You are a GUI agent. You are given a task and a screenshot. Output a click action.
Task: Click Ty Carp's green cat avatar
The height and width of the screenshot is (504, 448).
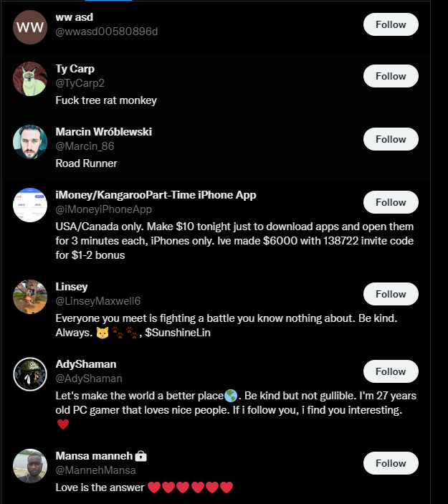[30, 79]
